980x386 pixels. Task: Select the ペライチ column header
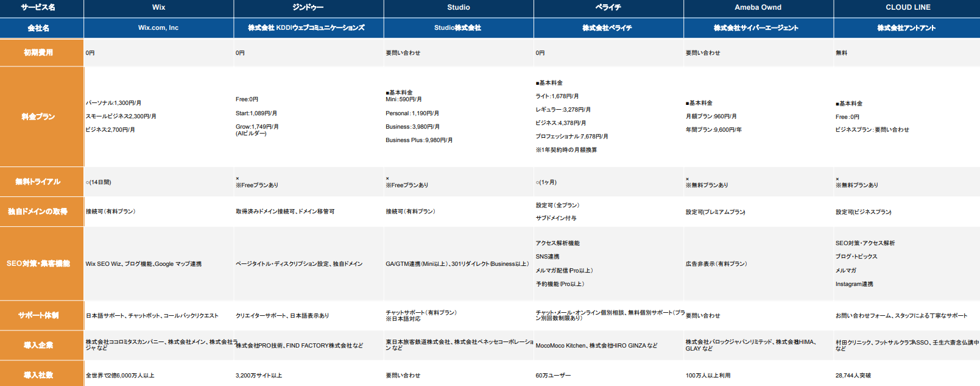(608, 7)
